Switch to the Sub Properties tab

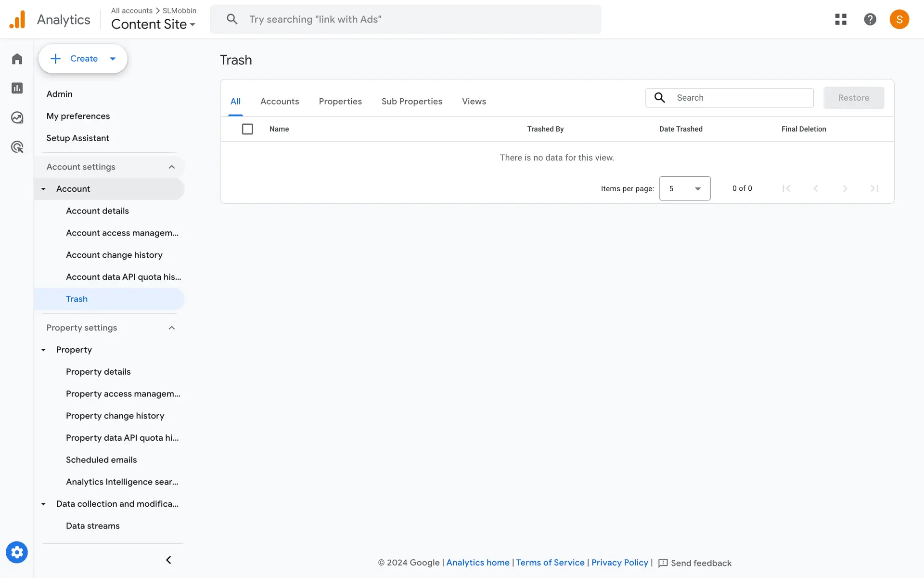(412, 101)
